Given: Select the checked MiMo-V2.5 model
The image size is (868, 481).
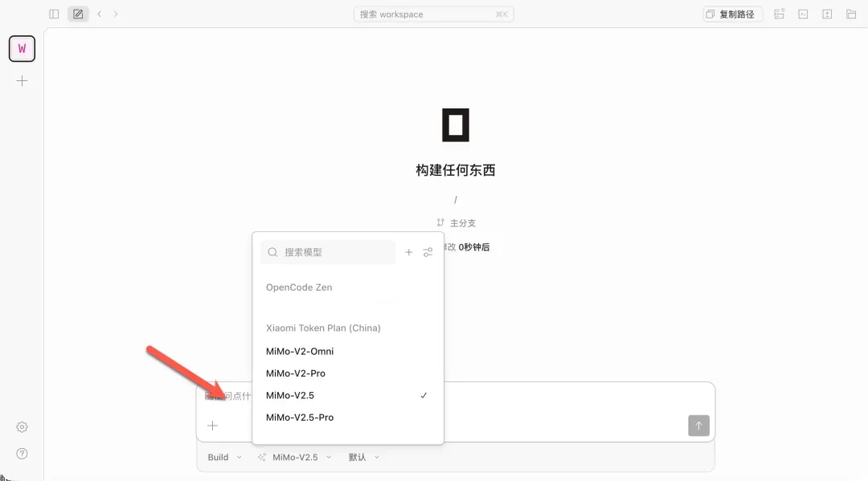Looking at the screenshot, I should point(348,395).
